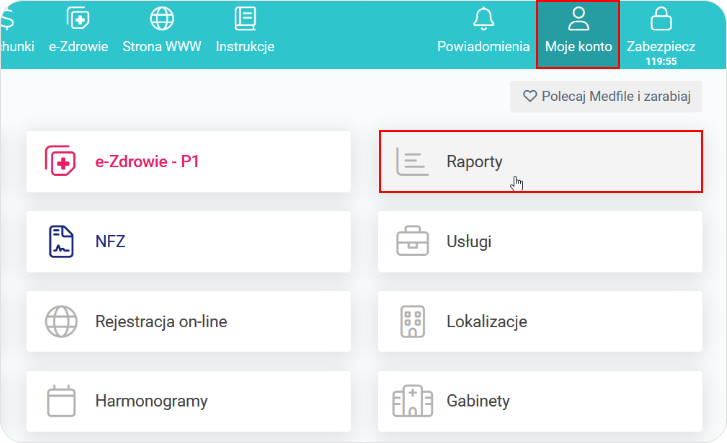Click the bar chart icon beside Raporty
Screen dimensions: 727x443
(412, 161)
